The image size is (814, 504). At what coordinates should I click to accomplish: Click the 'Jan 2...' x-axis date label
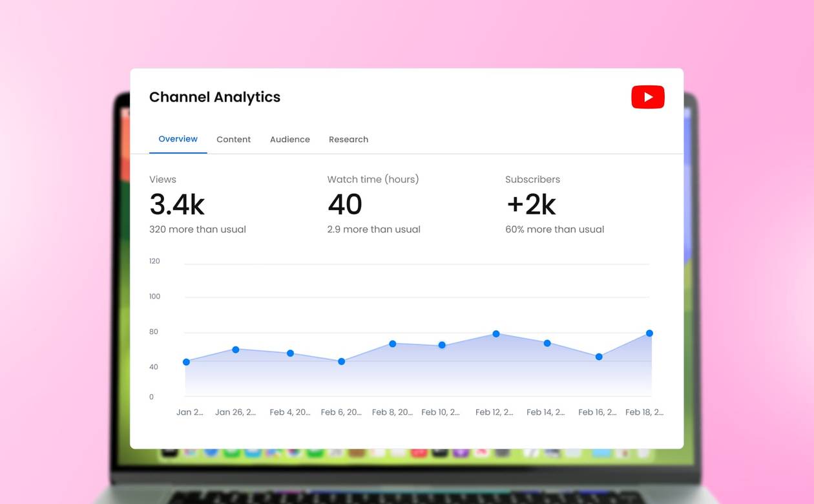[x=190, y=412]
